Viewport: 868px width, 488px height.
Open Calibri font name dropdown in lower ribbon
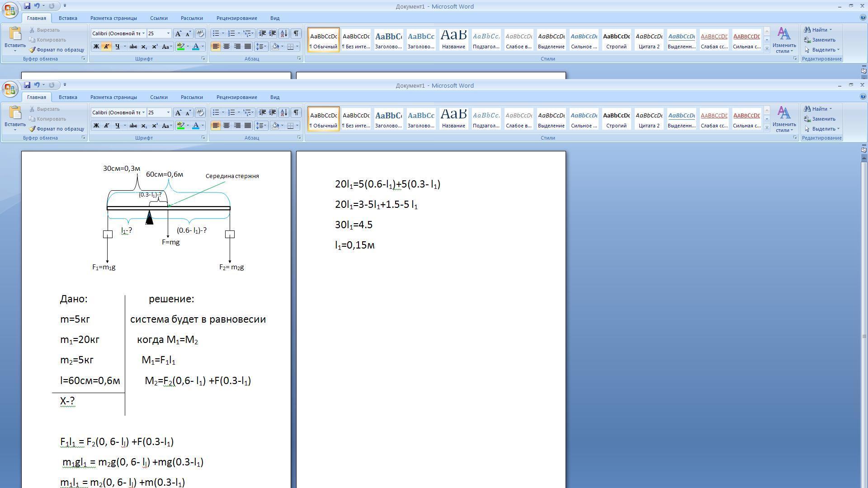point(143,113)
